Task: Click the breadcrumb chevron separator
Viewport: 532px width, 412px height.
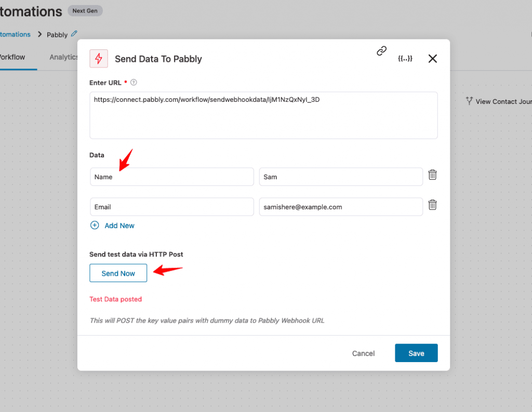Action: (39, 34)
